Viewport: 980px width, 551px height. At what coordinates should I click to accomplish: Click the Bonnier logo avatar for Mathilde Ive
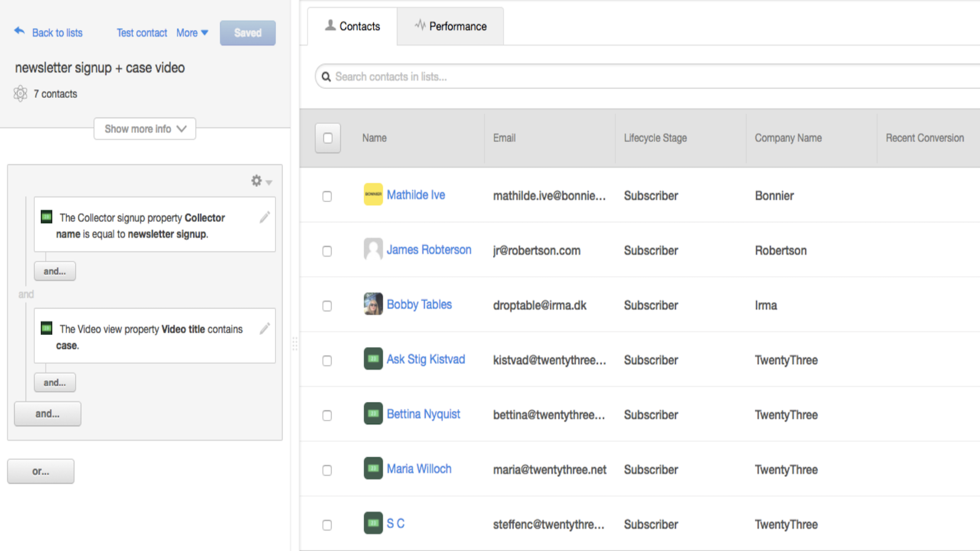373,195
